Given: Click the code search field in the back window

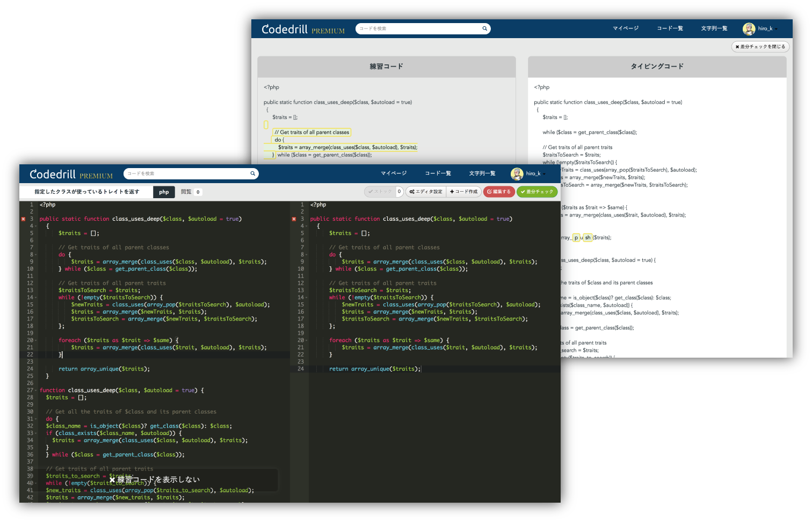Looking at the screenshot, I should tap(423, 28).
